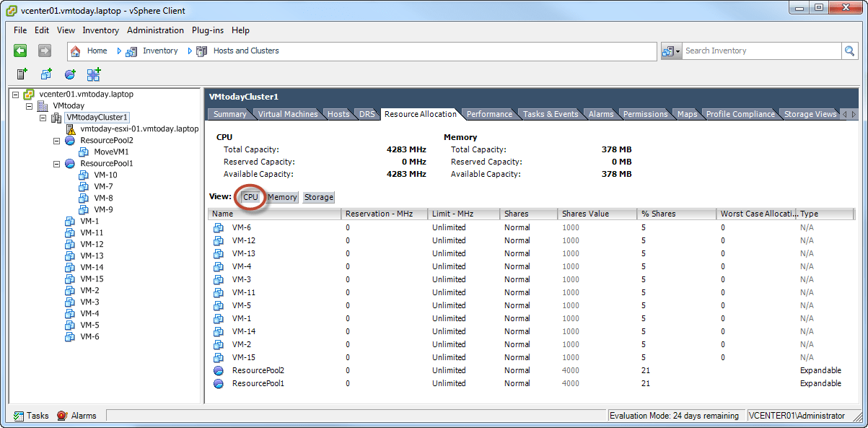
Task: Click the Search Inventory input field
Action: tap(762, 51)
